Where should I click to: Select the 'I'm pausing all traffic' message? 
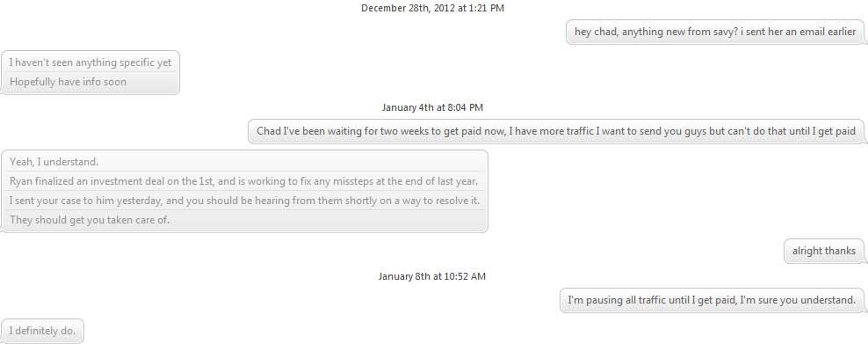pos(712,300)
